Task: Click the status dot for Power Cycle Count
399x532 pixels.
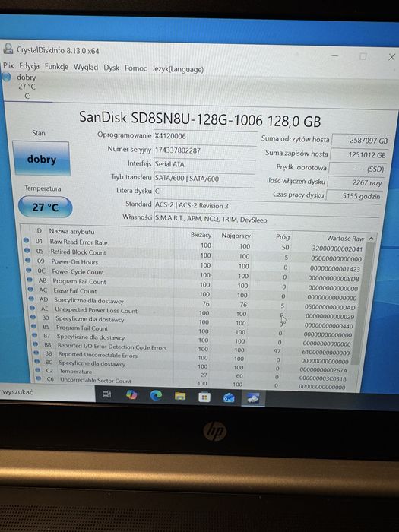Action: pos(29,271)
